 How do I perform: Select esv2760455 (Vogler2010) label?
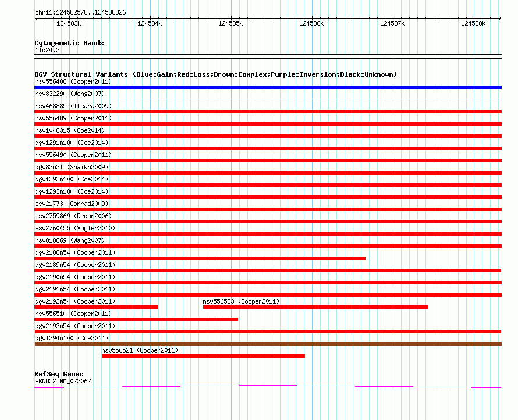click(x=75, y=228)
